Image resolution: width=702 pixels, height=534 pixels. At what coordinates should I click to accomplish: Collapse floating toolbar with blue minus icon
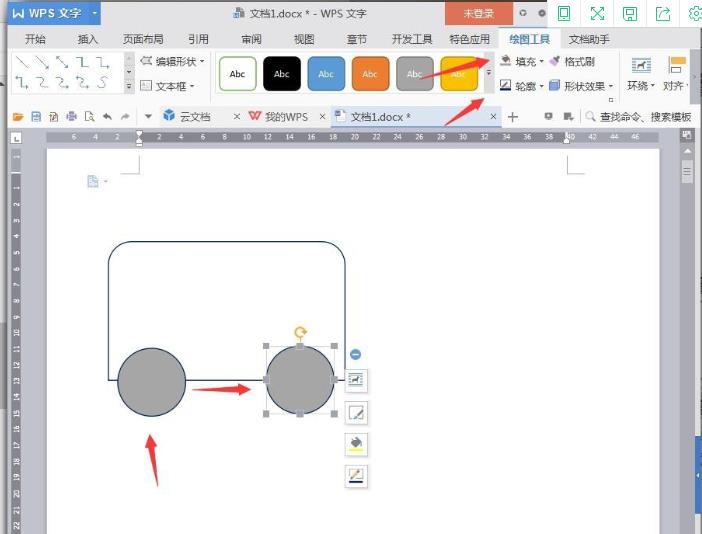click(355, 355)
